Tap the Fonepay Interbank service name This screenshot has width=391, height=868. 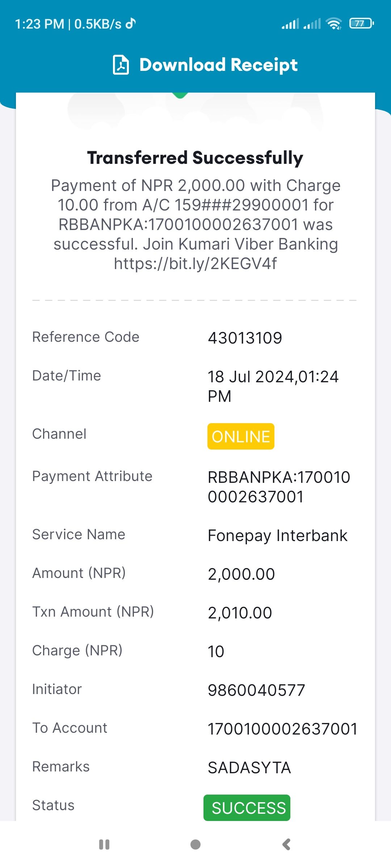278,536
